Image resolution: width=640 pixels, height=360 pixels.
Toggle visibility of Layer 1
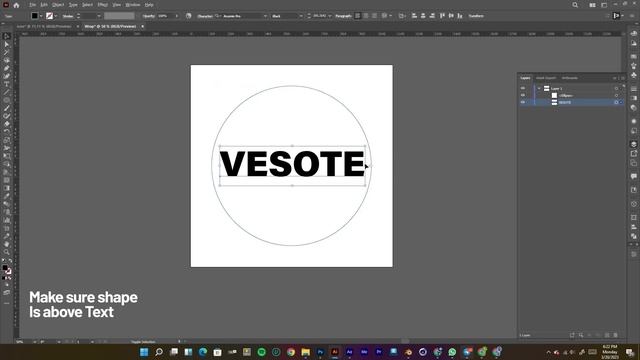tap(523, 88)
